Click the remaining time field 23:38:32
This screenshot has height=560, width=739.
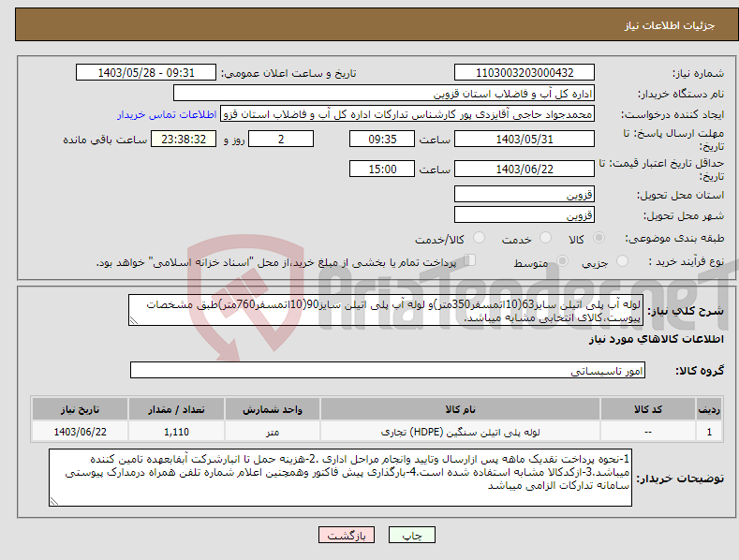coord(184,139)
